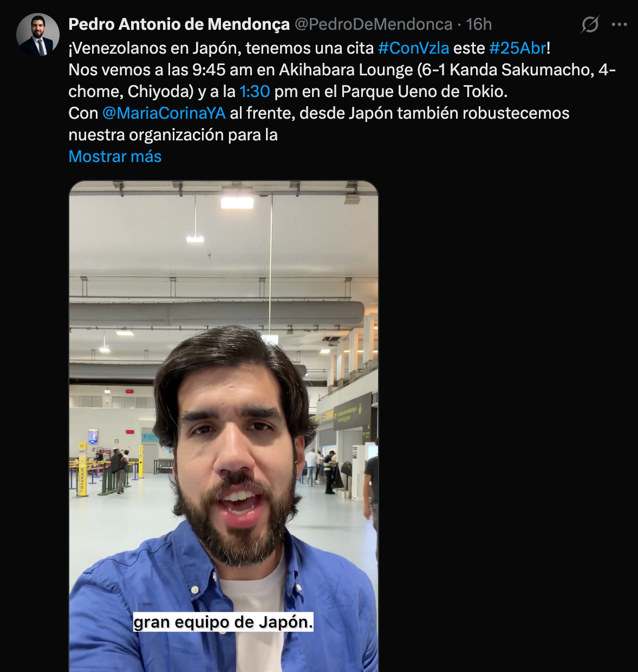Expand tweet with Mostrar más

(115, 157)
